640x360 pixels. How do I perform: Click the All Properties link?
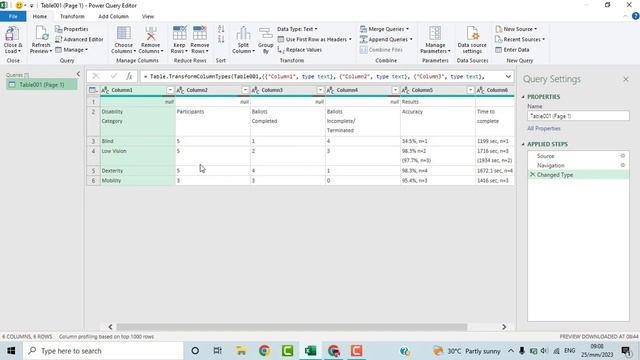[x=544, y=128]
